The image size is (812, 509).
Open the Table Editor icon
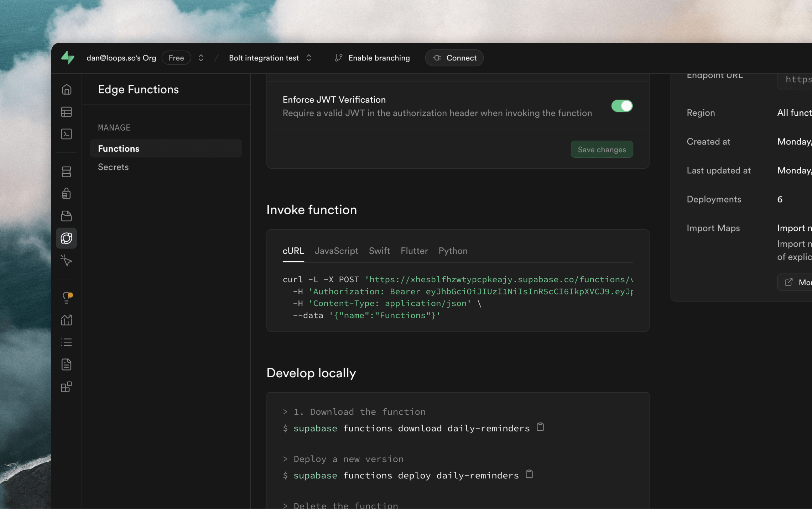[x=67, y=112]
